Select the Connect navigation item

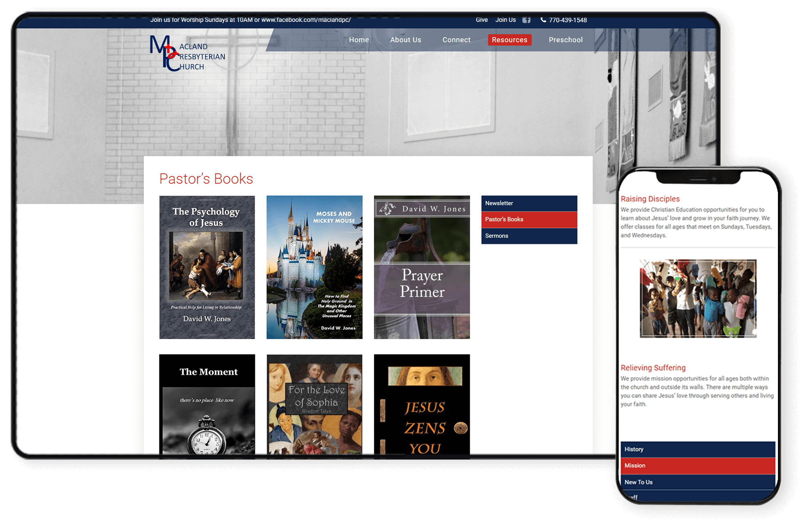[456, 40]
